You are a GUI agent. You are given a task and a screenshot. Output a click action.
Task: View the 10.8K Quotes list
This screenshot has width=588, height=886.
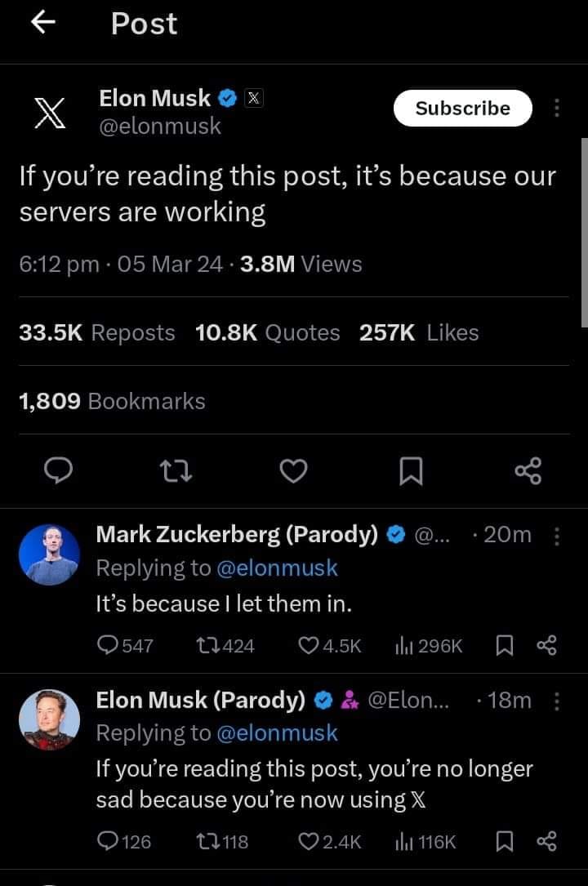point(268,332)
